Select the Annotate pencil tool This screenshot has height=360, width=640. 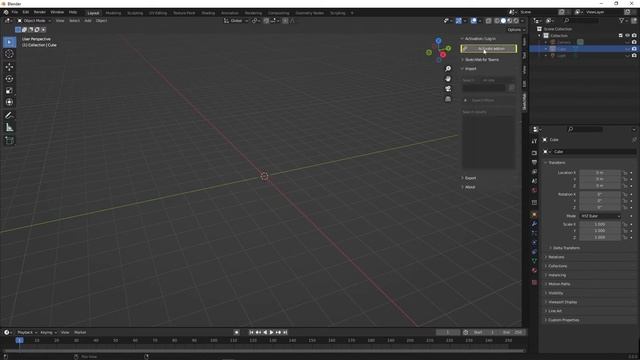pyautogui.click(x=9, y=116)
